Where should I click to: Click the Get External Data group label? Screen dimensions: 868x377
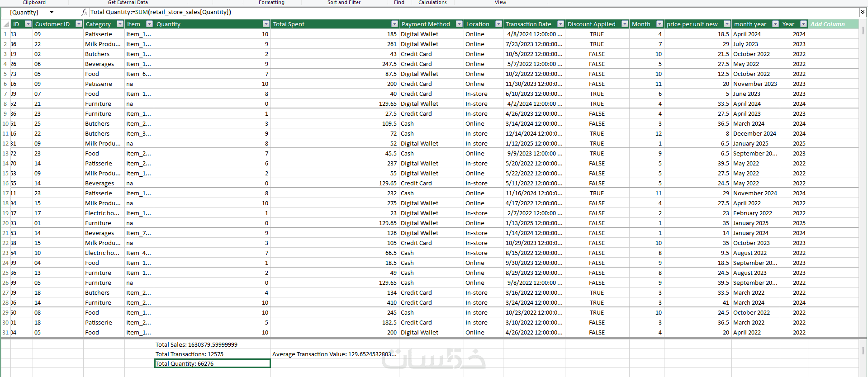(128, 2)
